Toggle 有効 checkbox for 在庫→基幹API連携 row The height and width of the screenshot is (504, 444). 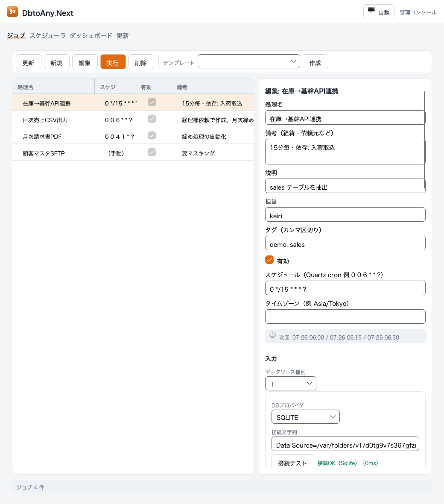(x=152, y=102)
